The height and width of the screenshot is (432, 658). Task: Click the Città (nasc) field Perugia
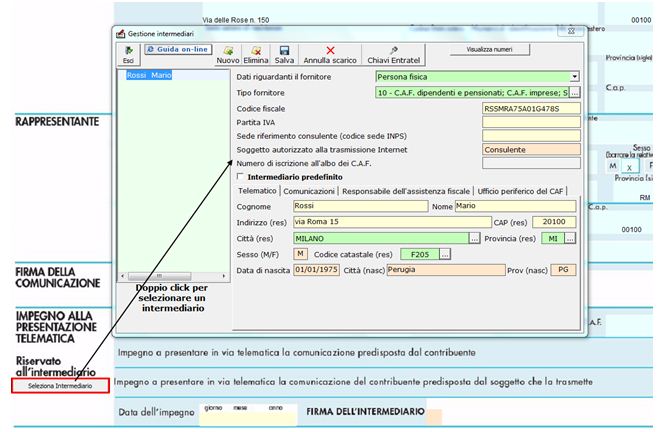point(446,270)
